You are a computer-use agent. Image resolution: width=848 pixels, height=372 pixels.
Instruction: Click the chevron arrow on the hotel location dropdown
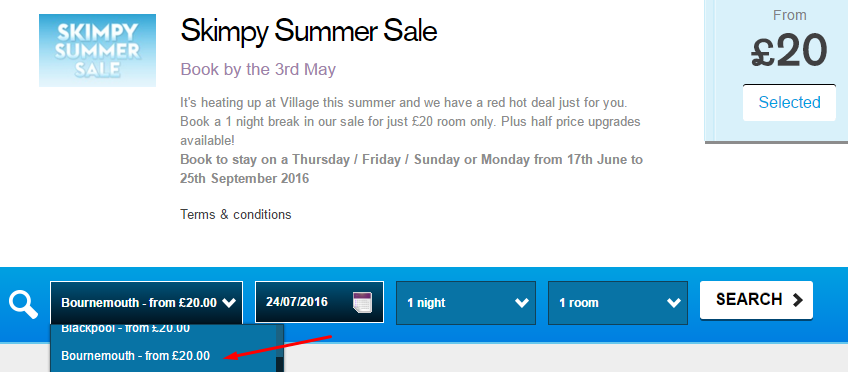[x=229, y=303]
